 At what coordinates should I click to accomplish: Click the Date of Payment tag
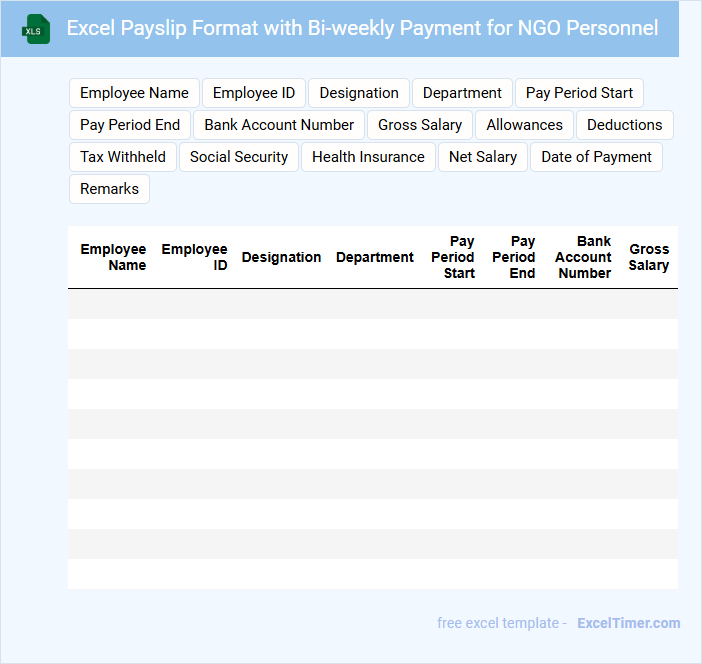(x=596, y=157)
